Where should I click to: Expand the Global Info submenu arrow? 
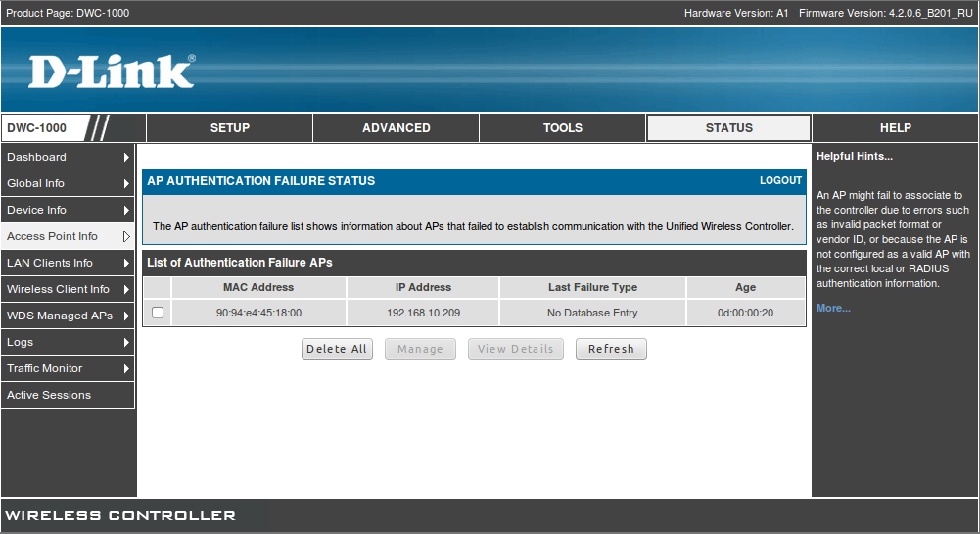coord(126,183)
